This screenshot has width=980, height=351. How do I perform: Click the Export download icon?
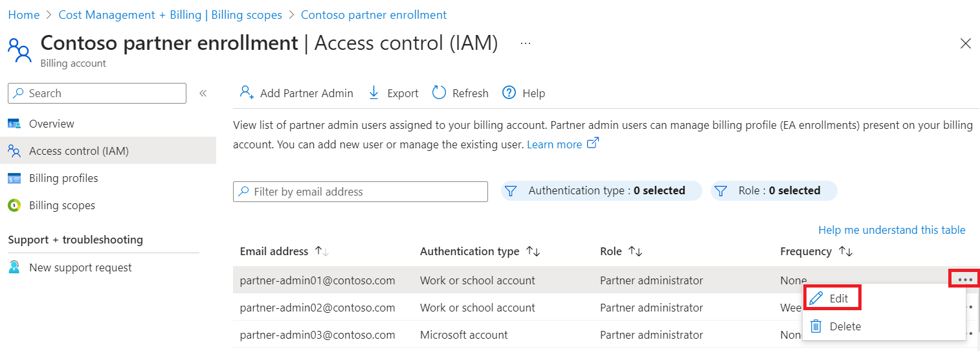coord(373,93)
